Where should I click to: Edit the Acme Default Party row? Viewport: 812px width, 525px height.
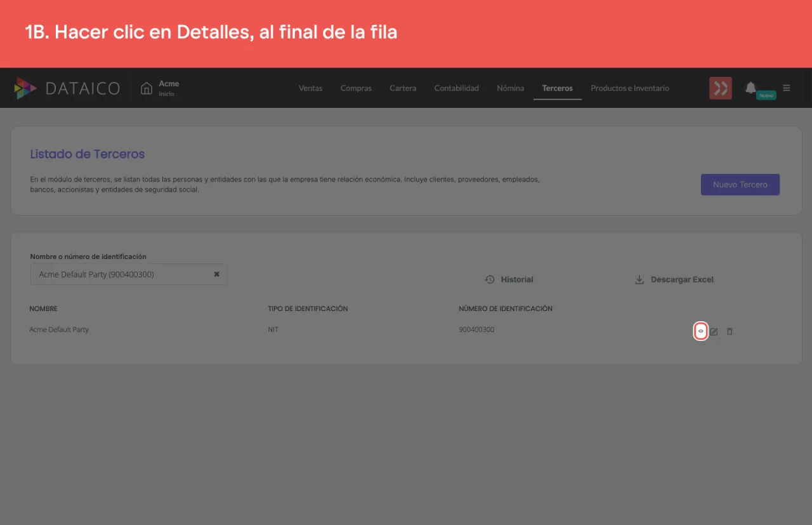tap(714, 331)
